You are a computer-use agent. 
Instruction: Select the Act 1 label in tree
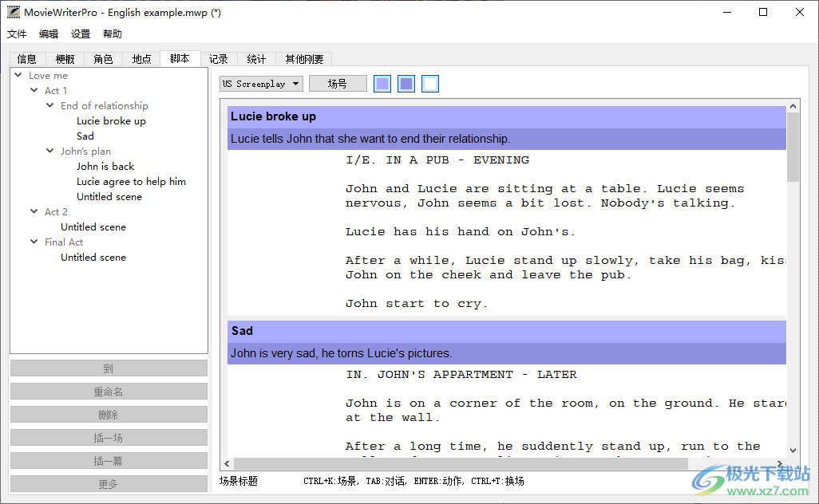coord(55,90)
